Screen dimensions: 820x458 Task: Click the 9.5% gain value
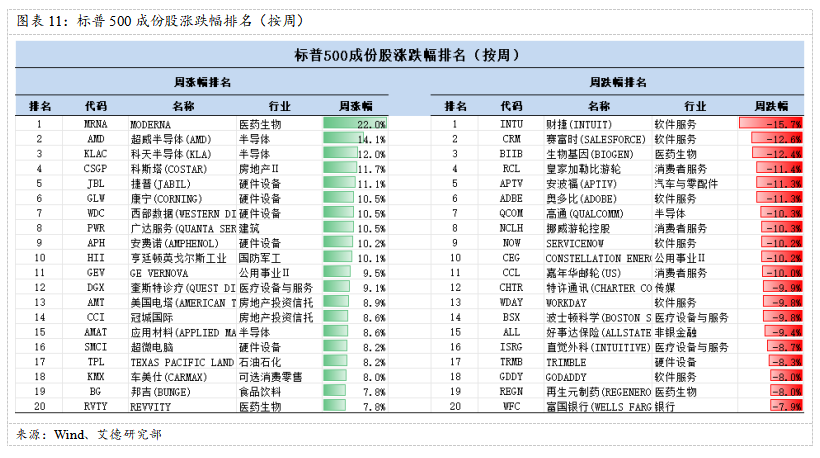tap(374, 273)
